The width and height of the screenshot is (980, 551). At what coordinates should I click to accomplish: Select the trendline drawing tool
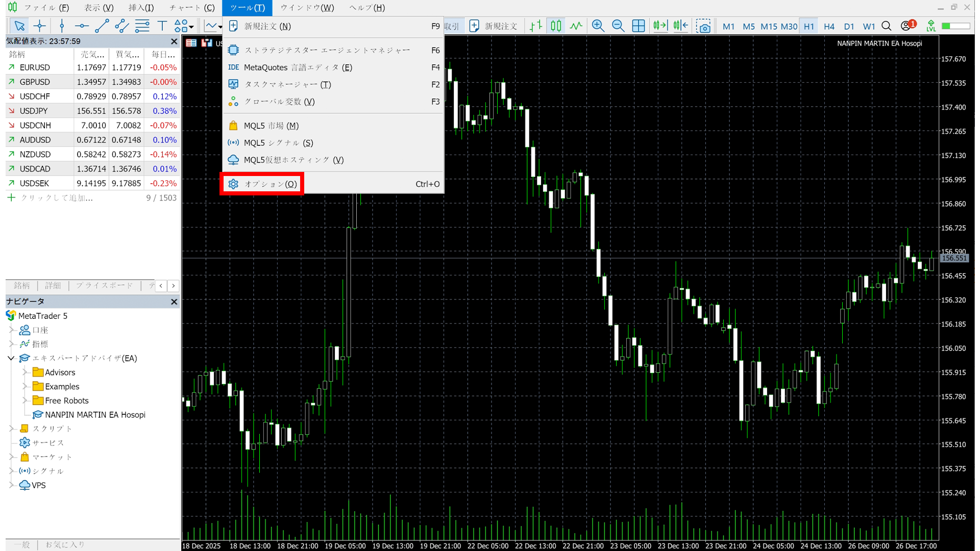102,26
